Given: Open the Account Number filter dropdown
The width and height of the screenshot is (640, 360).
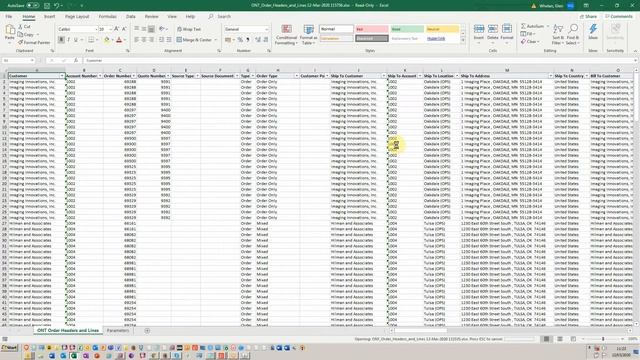Looking at the screenshot, I should click(x=100, y=76).
